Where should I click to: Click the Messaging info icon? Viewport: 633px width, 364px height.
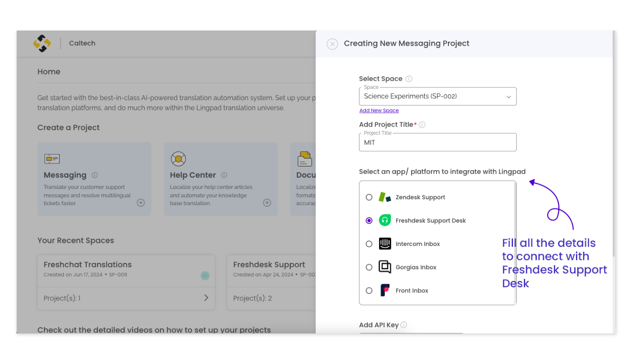(94, 175)
